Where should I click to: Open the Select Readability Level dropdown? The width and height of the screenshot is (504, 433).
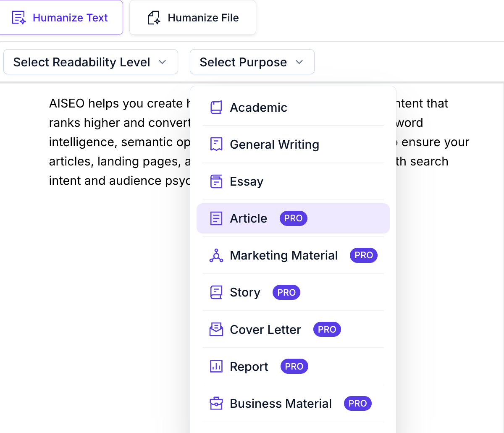[91, 62]
